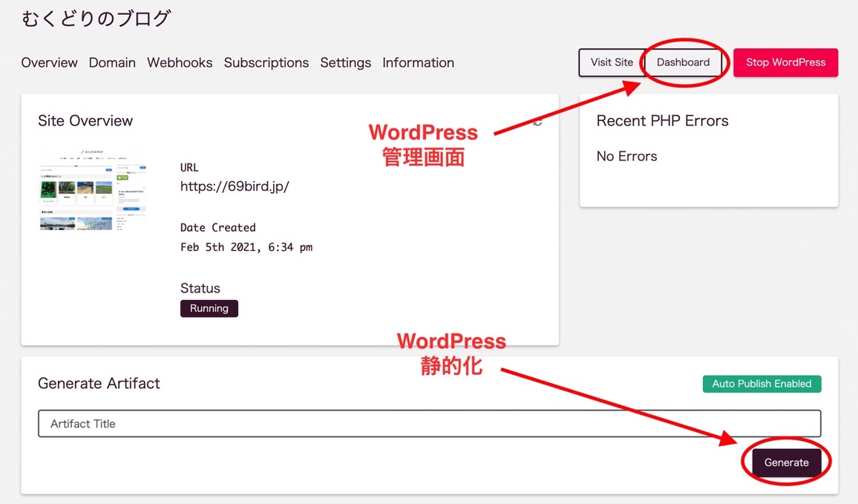Open the Webhooks tab
Screen dimensions: 858x504
[x=180, y=62]
